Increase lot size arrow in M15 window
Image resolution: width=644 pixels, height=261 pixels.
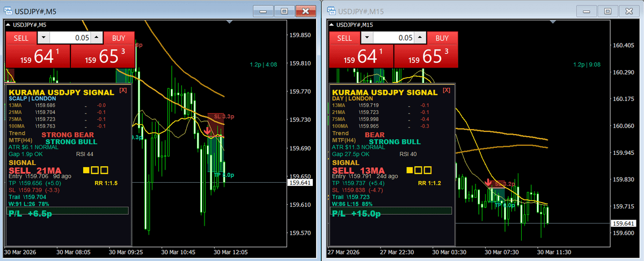point(419,38)
